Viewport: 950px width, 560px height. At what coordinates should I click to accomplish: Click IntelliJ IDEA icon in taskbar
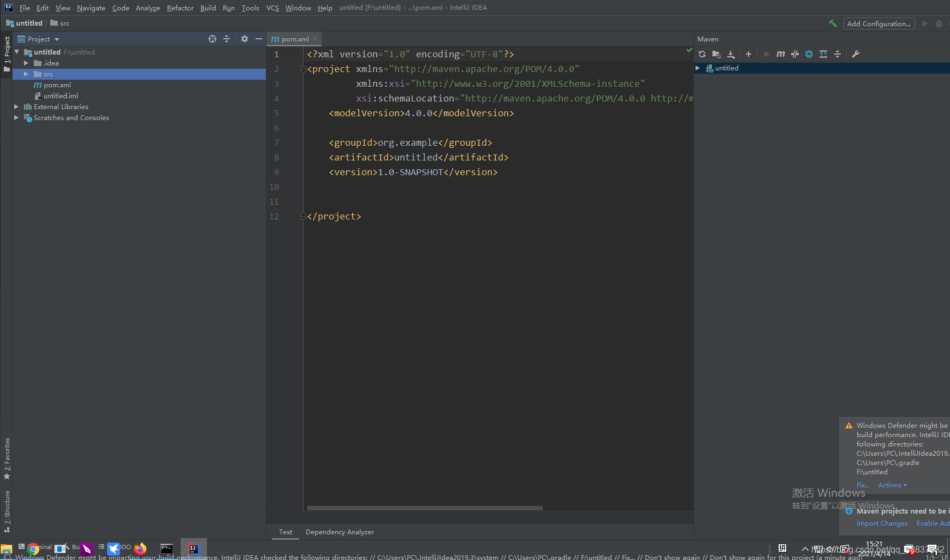194,549
